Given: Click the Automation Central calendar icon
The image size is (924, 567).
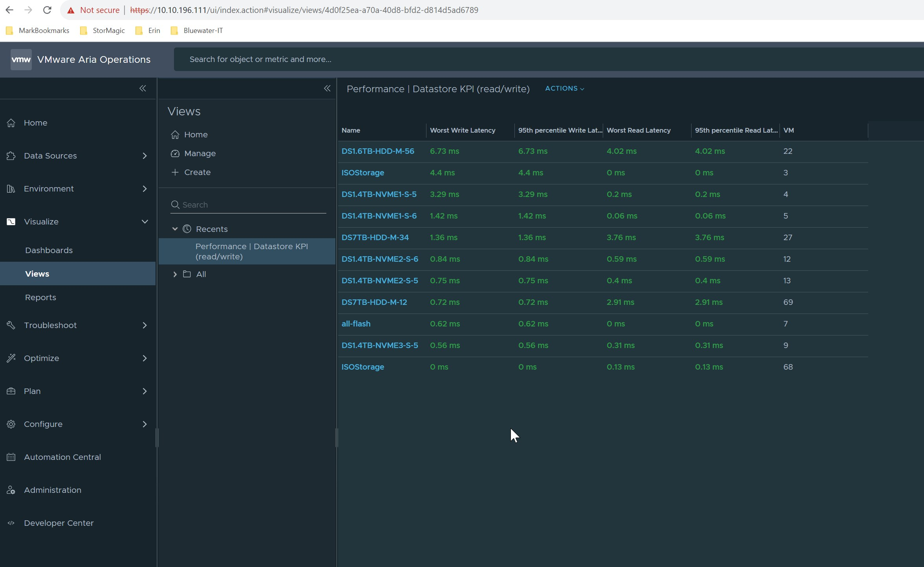Looking at the screenshot, I should [11, 457].
